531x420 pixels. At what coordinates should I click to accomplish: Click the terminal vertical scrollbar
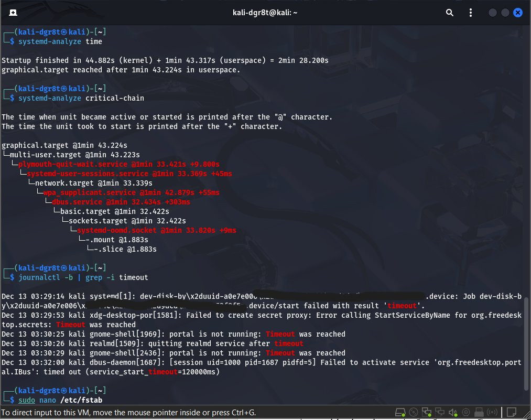click(x=526, y=343)
